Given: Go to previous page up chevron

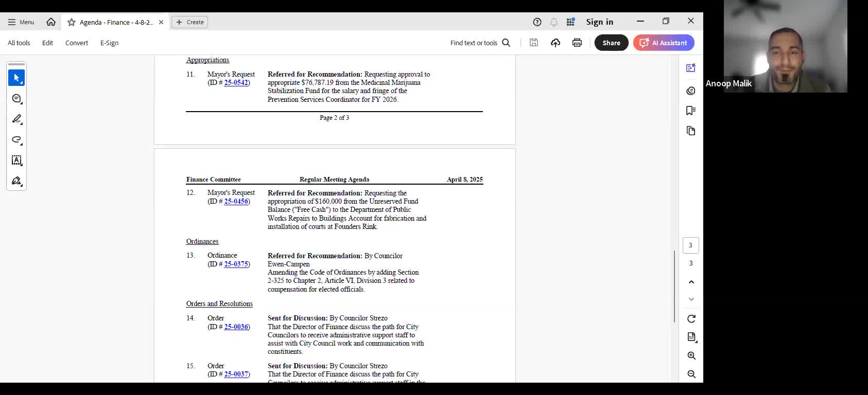Looking at the screenshot, I should tap(691, 282).
